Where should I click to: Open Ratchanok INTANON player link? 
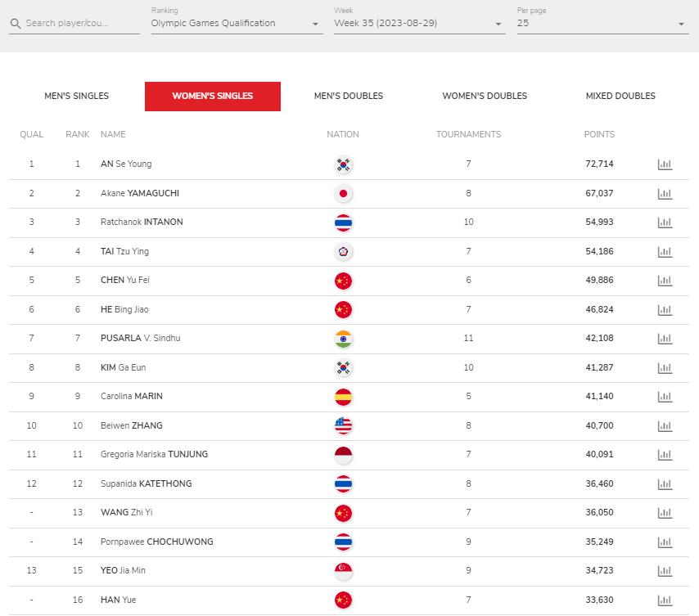pos(142,222)
